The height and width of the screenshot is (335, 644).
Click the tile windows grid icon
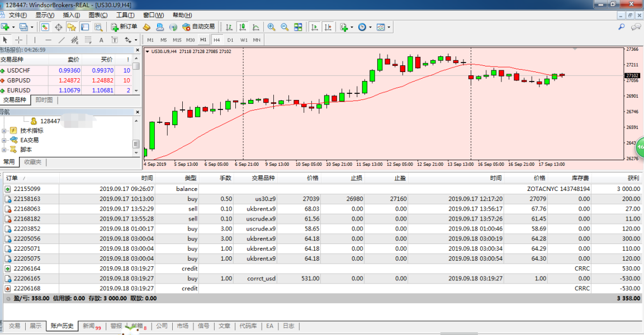[298, 27]
